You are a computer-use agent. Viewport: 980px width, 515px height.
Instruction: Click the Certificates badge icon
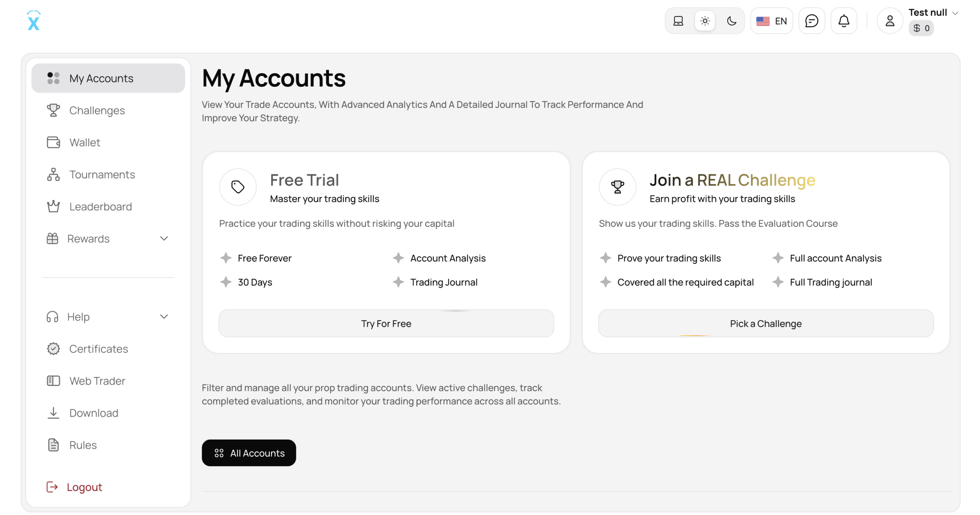[53, 349]
